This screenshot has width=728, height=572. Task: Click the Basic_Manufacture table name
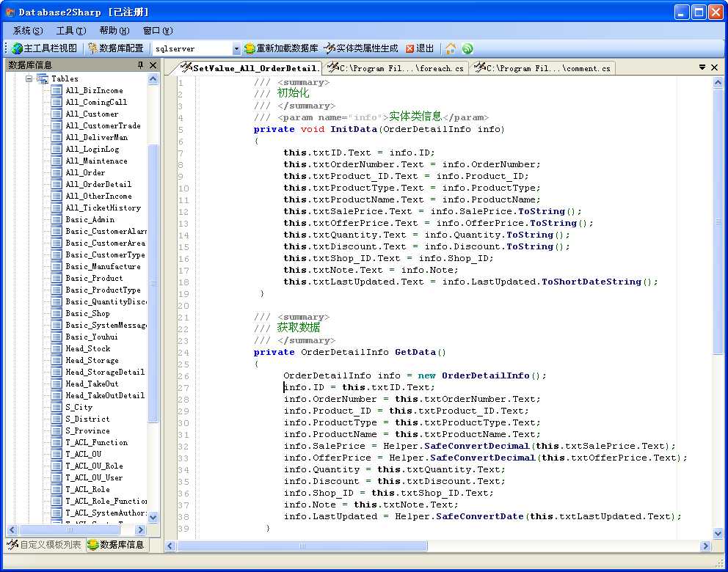(x=103, y=266)
